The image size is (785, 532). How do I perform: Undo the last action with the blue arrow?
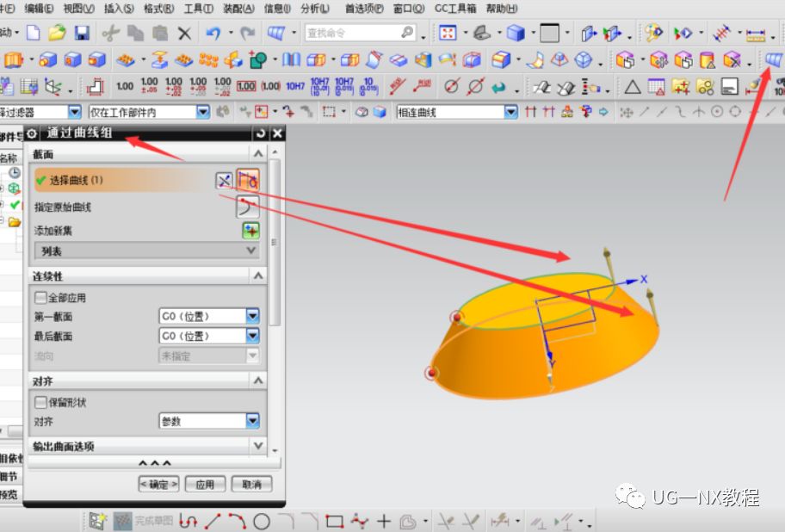pyautogui.click(x=213, y=34)
